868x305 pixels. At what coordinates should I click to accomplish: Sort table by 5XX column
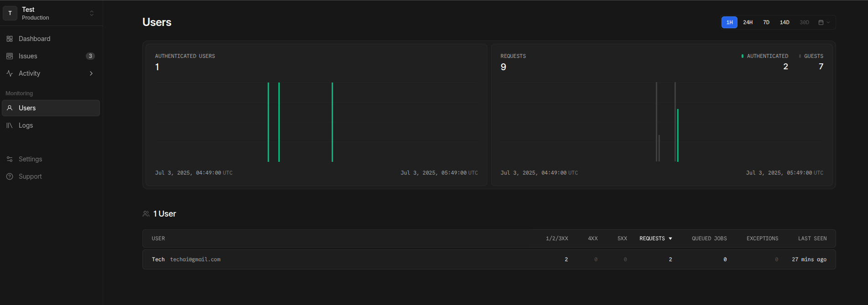click(x=622, y=238)
